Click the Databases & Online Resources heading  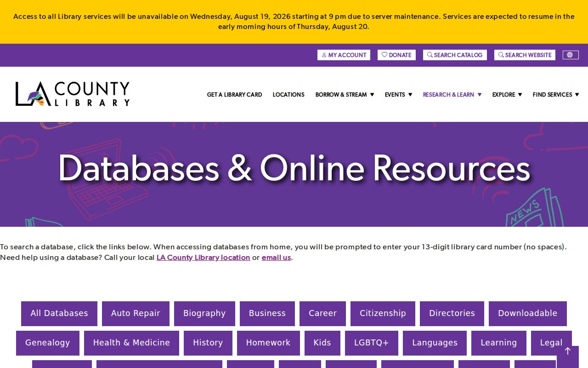(294, 168)
